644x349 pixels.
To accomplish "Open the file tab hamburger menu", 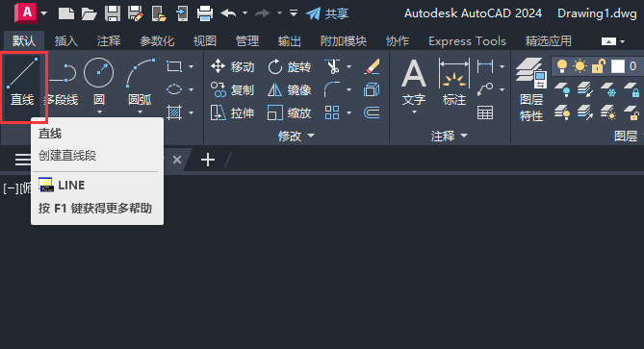I will [x=22, y=160].
